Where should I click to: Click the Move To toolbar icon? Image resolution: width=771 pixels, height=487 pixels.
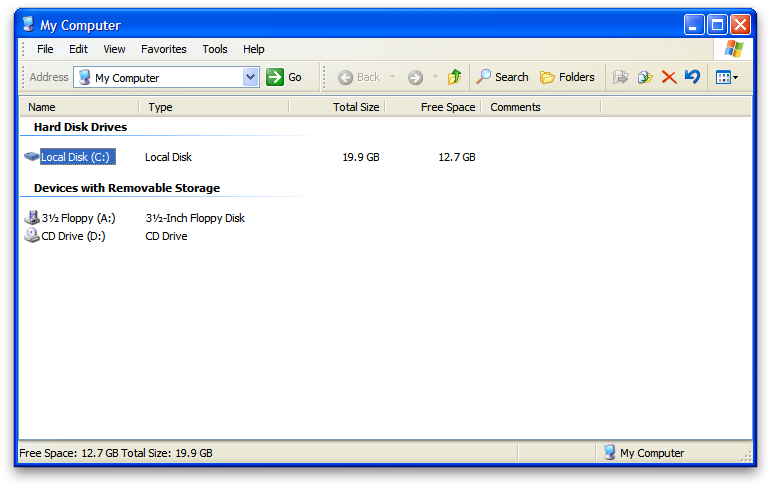[621, 77]
